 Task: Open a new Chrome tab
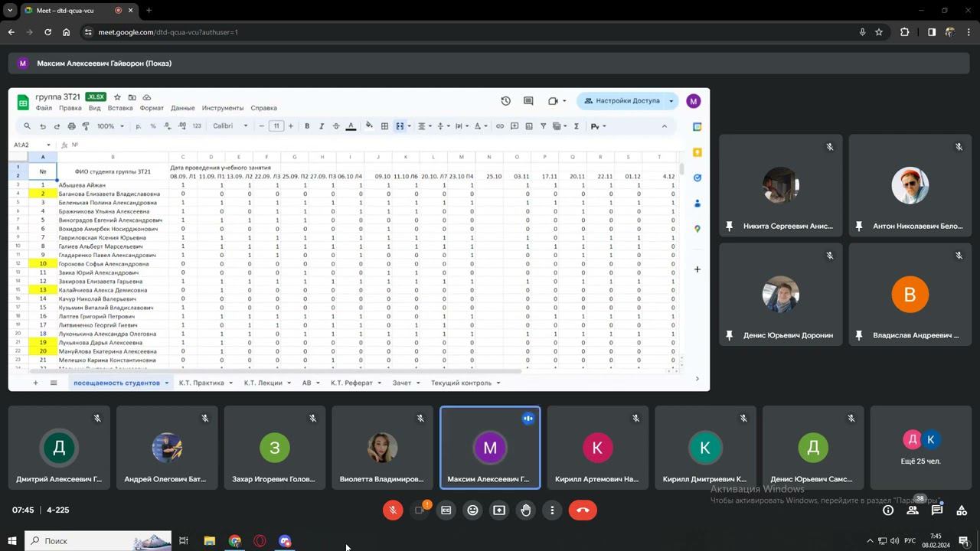pyautogui.click(x=149, y=11)
